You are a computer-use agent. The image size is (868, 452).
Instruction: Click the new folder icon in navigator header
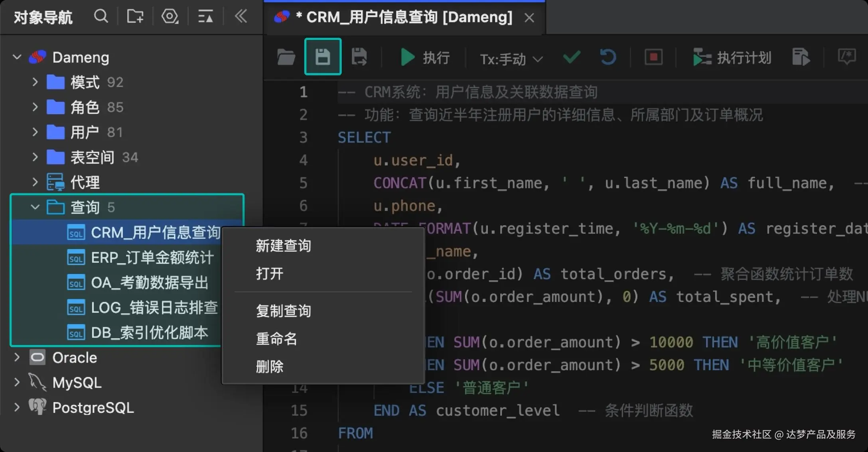pos(135,17)
